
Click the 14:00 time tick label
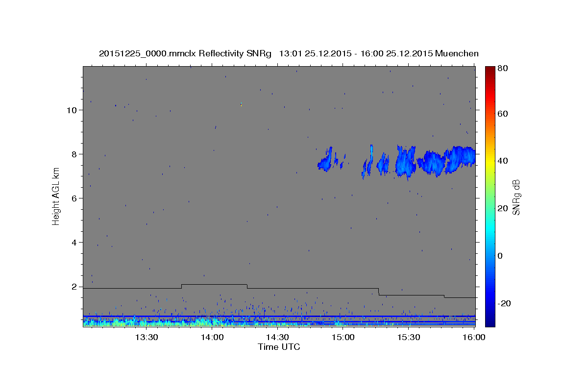[x=212, y=337]
